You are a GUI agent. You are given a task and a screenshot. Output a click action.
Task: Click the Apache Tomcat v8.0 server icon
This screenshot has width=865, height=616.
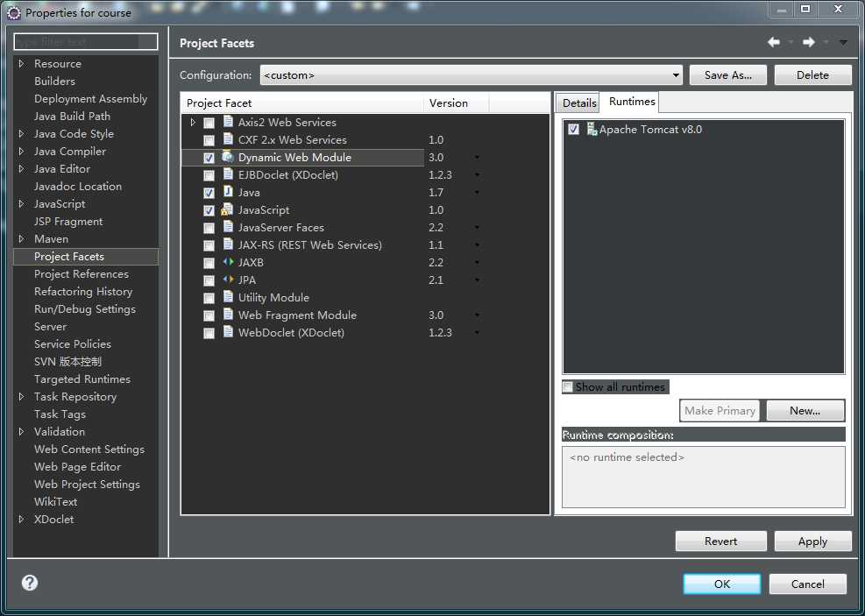click(x=592, y=129)
